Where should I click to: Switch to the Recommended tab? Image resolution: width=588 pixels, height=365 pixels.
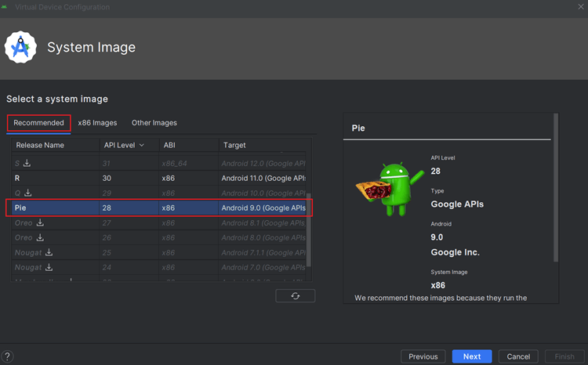tap(38, 123)
